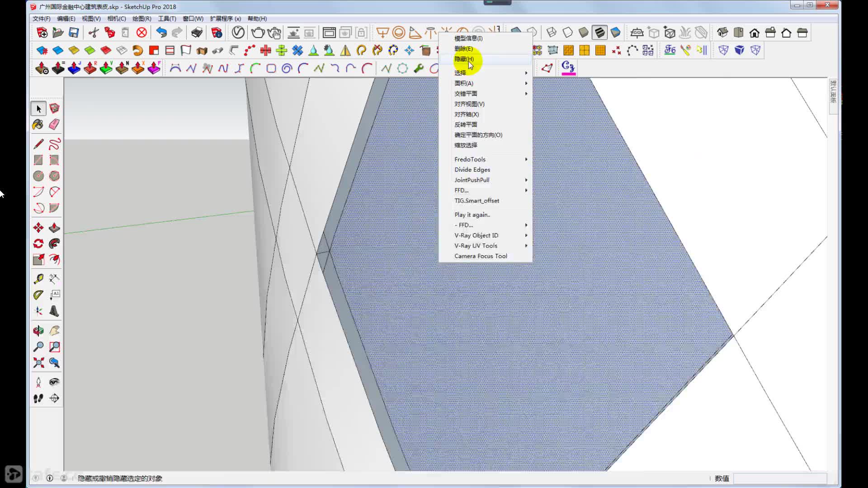Click the Undo arrow in toolbar
The height and width of the screenshot is (488, 868).
(161, 33)
